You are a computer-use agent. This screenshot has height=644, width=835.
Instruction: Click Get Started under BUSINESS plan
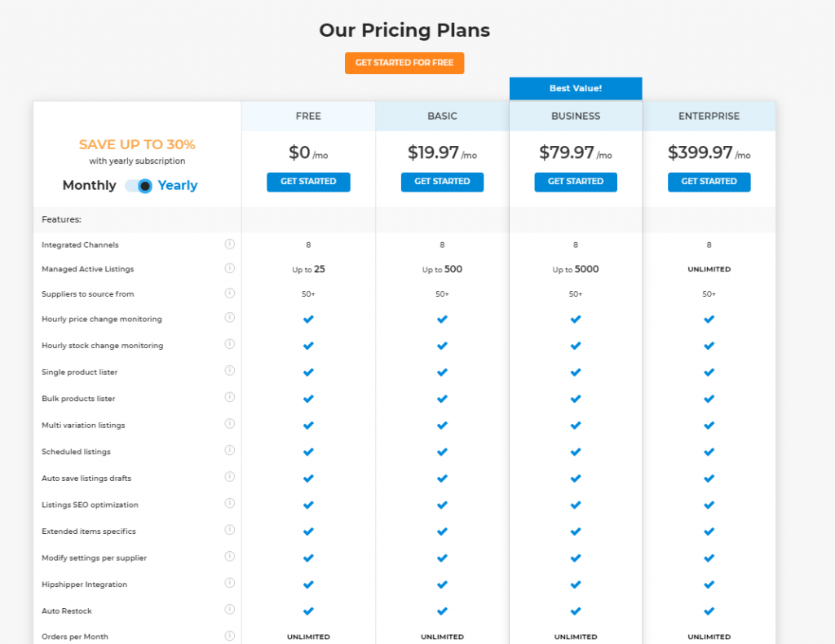[x=576, y=182]
